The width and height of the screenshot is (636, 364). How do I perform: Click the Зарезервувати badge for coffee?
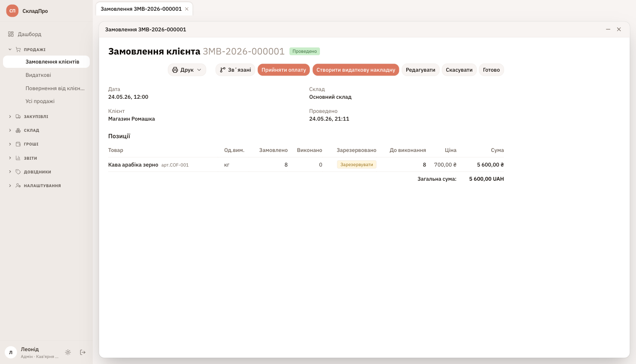[356, 164]
